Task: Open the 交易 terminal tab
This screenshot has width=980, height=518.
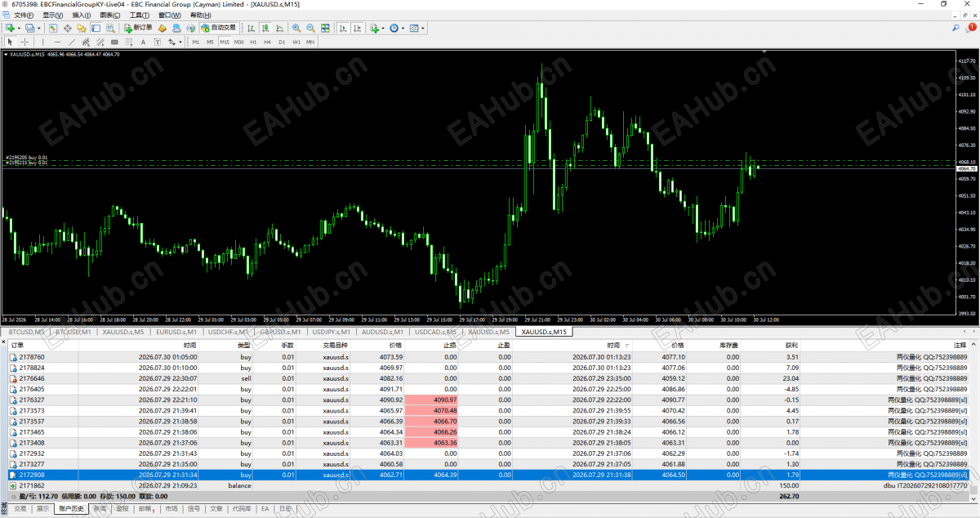Action: tap(20, 508)
